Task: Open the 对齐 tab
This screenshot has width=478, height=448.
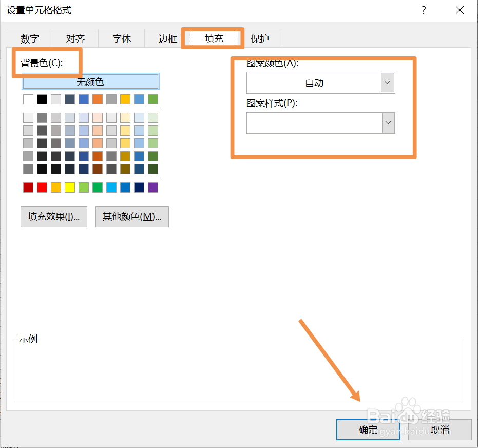Action: [x=75, y=39]
